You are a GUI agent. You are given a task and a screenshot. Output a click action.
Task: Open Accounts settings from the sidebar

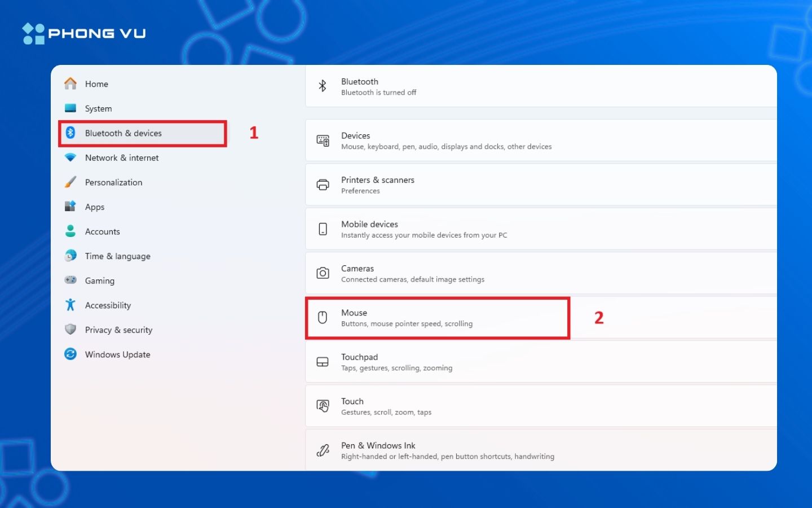point(102,231)
